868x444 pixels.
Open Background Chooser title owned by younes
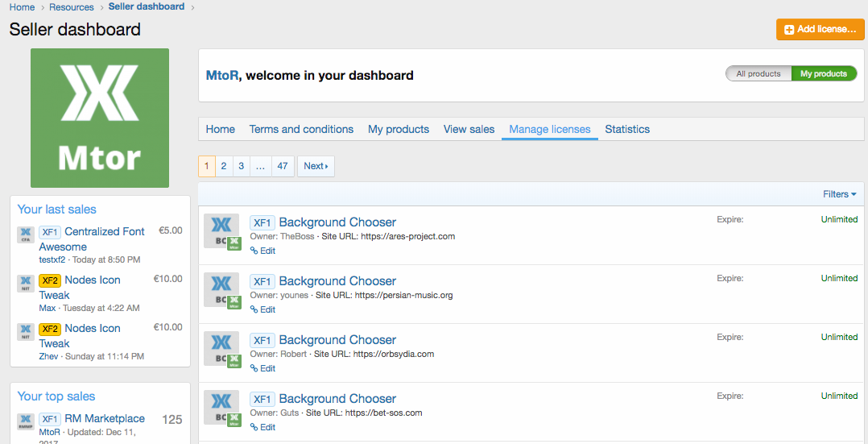coord(337,281)
